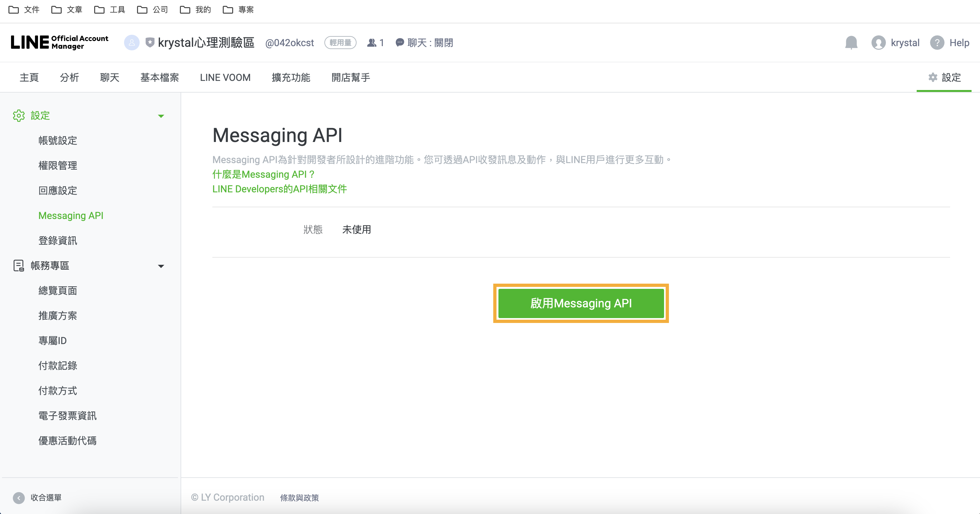Screen dimensions: 980x514
Task: Click the 輕用量 plan badge
Action: [x=341, y=43]
